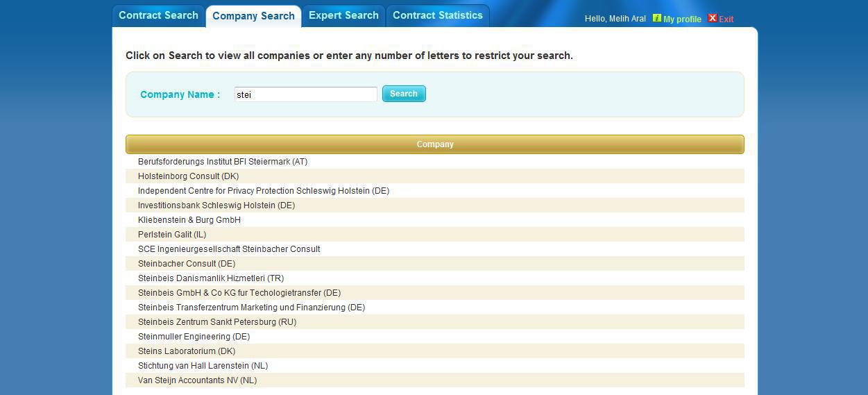This screenshot has height=395, width=868.
Task: Select Berufsforderungs Institut BFI Steiermark (AT)
Action: coord(223,162)
